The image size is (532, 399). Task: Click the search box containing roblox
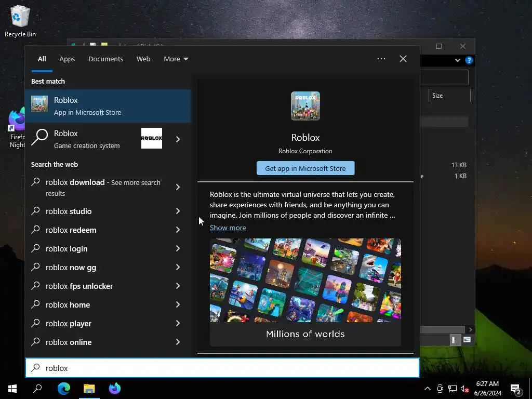click(x=222, y=368)
